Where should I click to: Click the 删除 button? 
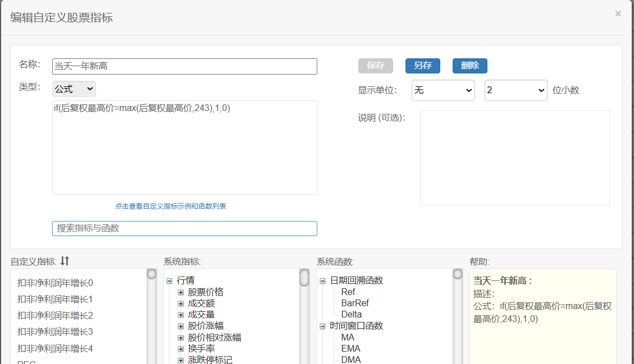coord(469,66)
